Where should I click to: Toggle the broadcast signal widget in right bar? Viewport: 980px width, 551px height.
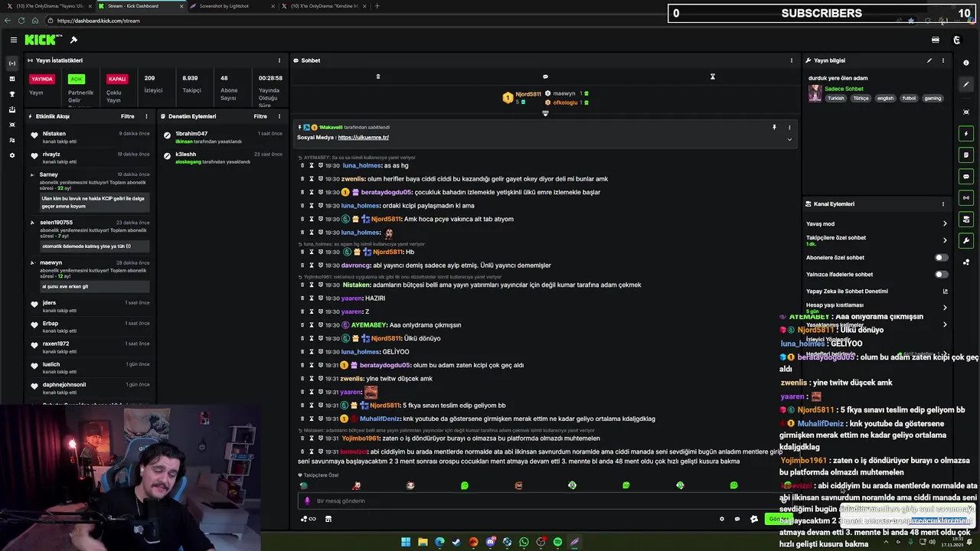966,198
